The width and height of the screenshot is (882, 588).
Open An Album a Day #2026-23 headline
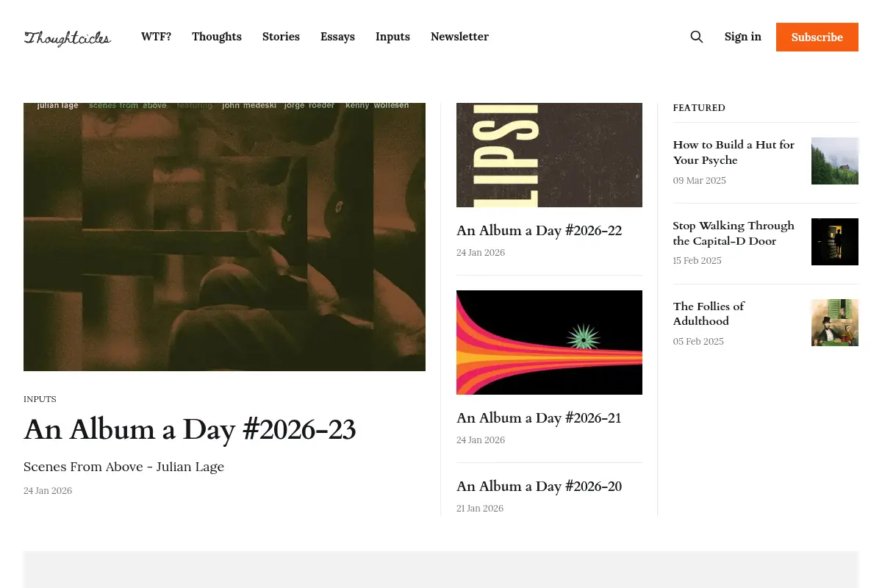point(190,429)
